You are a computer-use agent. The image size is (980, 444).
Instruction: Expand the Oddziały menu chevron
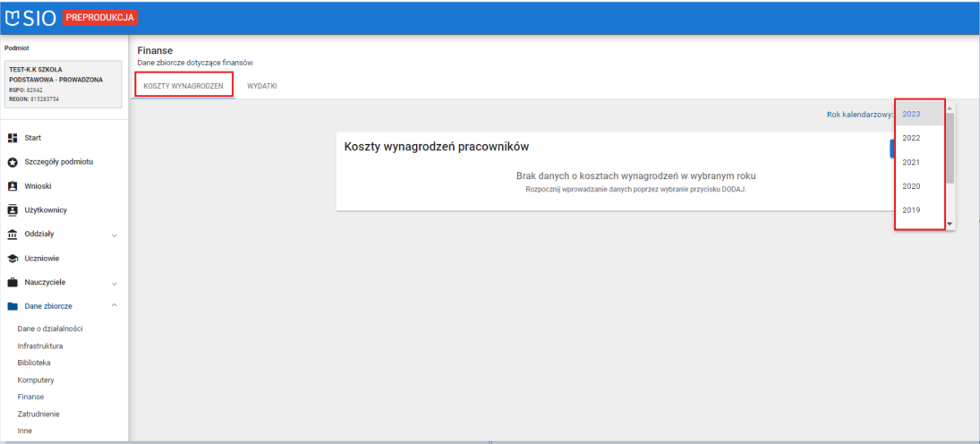pyautogui.click(x=114, y=235)
